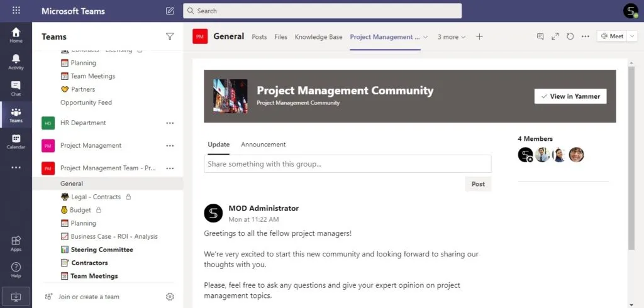
Task: Add a new tab with plus icon
Action: (x=479, y=36)
